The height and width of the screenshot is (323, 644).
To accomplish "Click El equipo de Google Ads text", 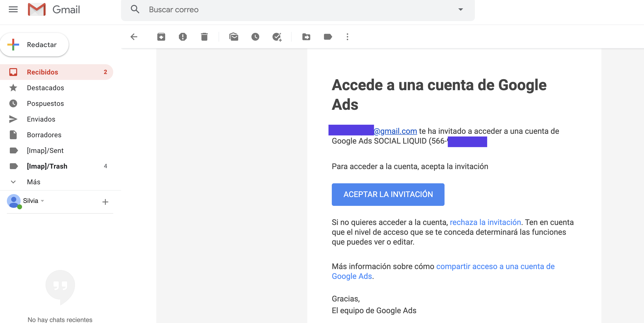I will tap(374, 311).
